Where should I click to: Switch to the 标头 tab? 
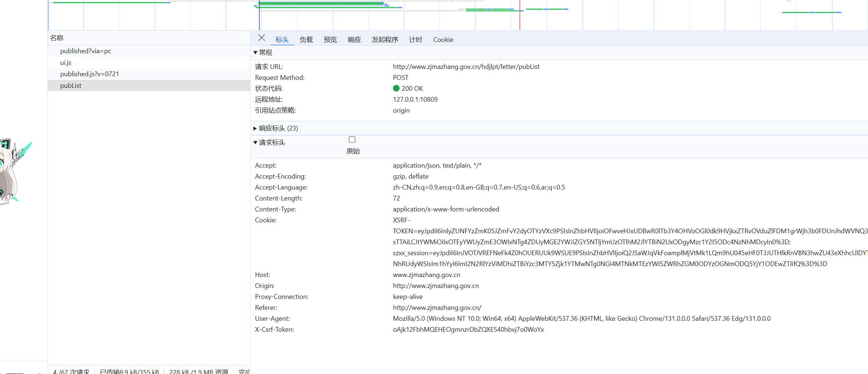click(282, 40)
